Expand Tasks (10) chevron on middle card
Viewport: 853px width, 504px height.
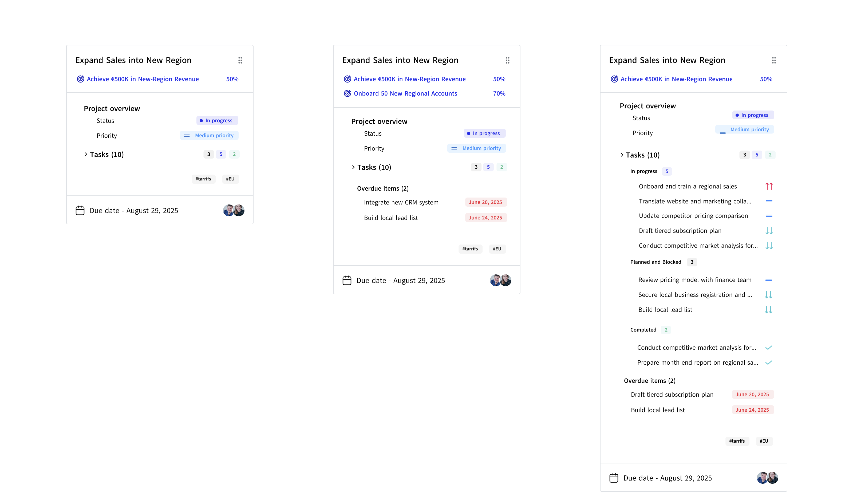[x=353, y=167]
